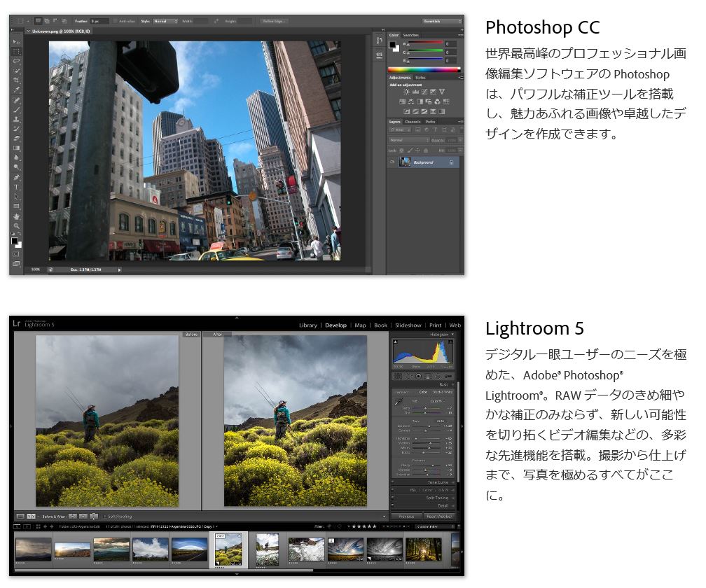The width and height of the screenshot is (706, 588).
Task: Click the Reset (Adobe) button
Action: click(x=438, y=516)
